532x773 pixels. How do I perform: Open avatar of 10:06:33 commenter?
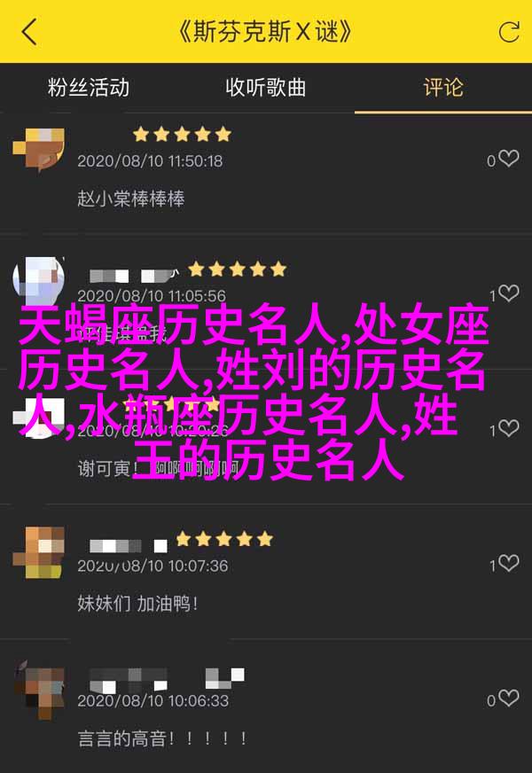[x=38, y=689]
